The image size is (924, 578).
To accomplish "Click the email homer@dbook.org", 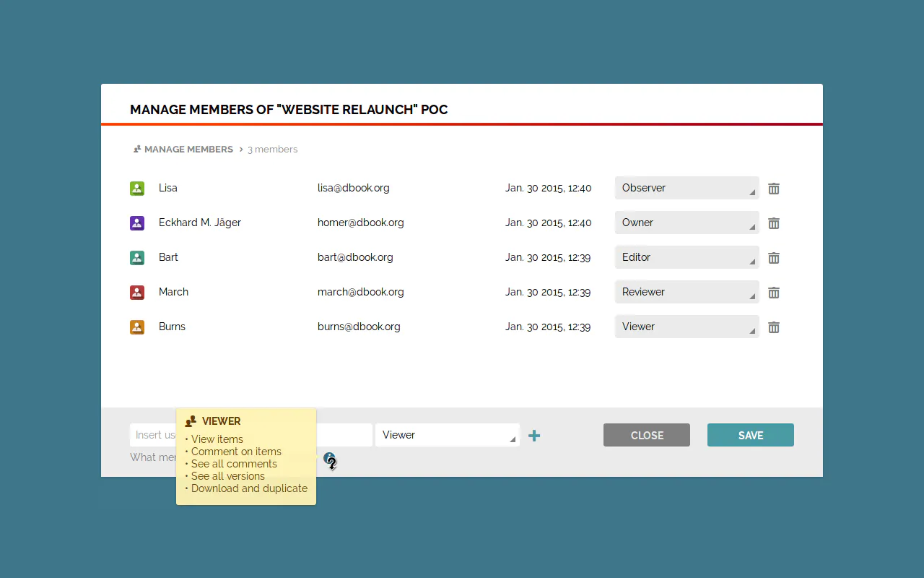I will pyautogui.click(x=361, y=223).
